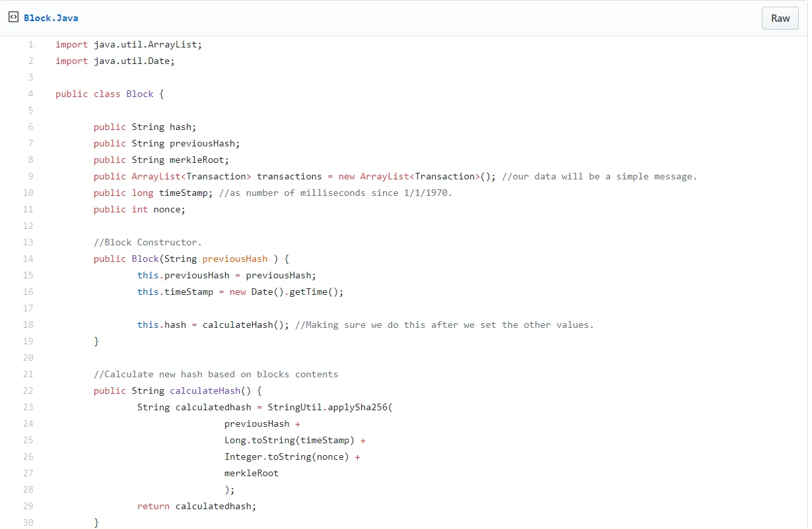The width and height of the screenshot is (812, 529).
Task: Click 'merkleRoot' on line 27
Action: 252,474
